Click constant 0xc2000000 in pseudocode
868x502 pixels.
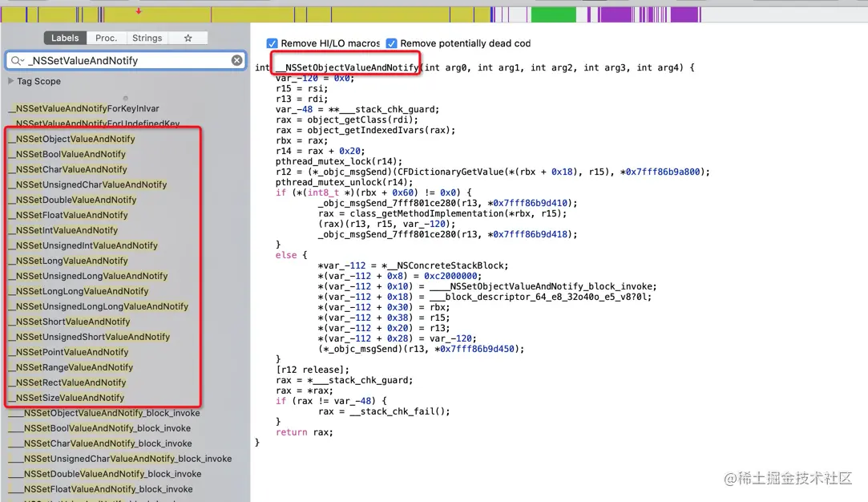point(450,276)
